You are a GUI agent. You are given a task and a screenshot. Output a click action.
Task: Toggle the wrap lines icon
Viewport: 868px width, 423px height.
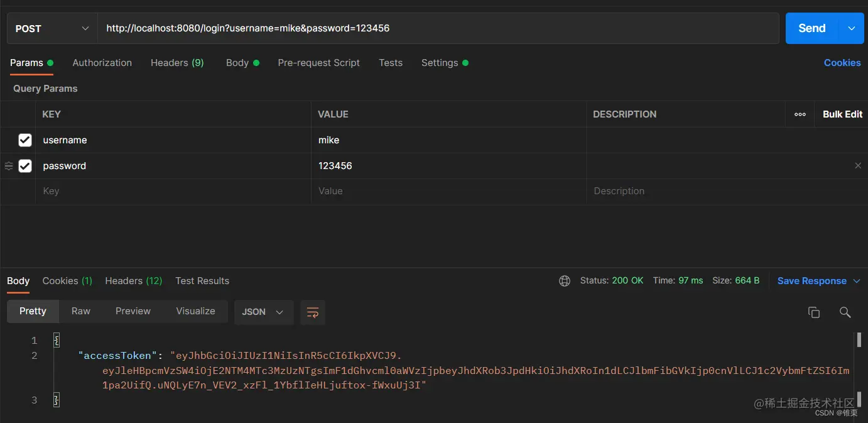(313, 312)
